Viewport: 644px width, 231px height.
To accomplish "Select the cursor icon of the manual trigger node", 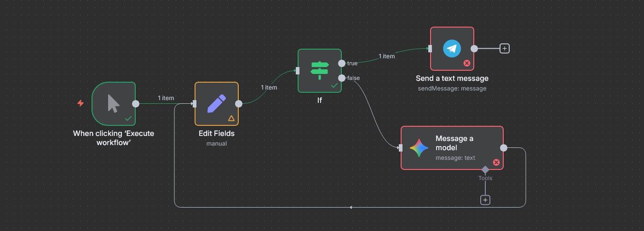I will (x=113, y=103).
